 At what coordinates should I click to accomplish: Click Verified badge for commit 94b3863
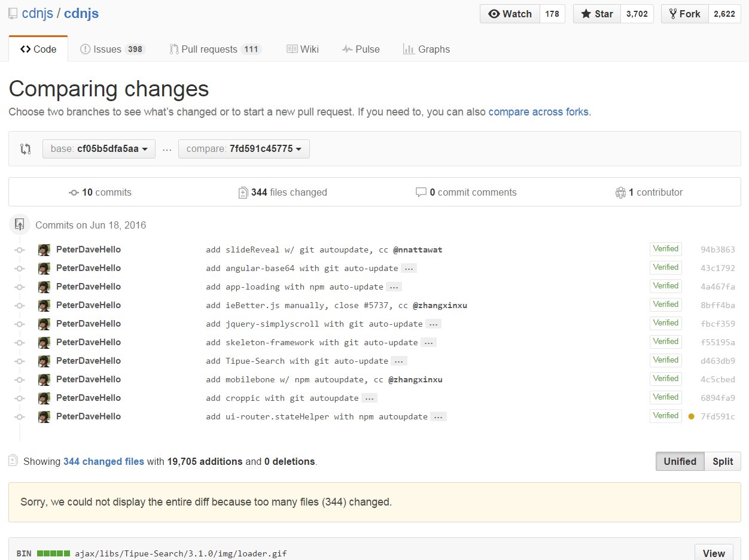[x=666, y=249]
